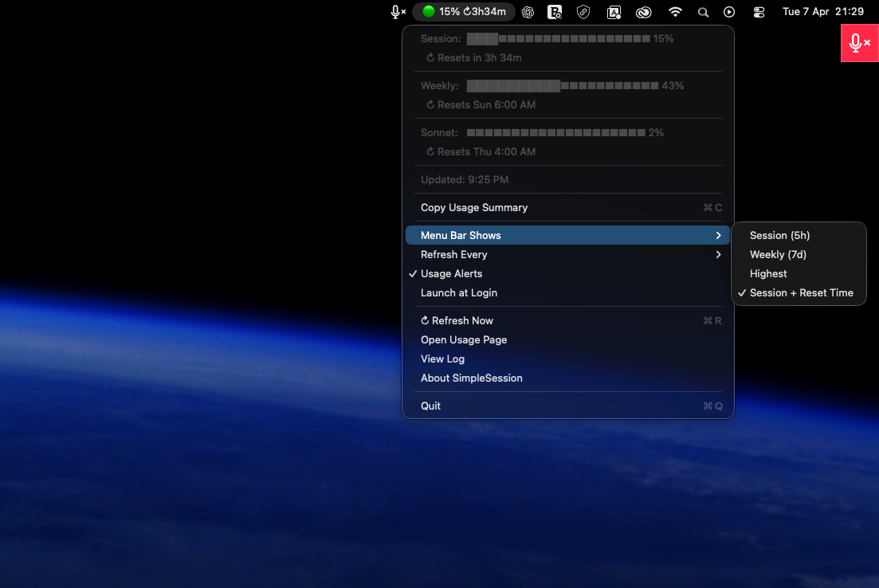879x588 pixels.
Task: Choose View Log menu item
Action: pyautogui.click(x=568, y=359)
